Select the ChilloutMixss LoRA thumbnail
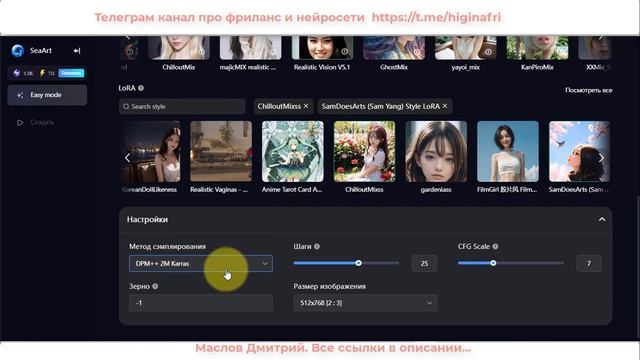This screenshot has height=360, width=640. [x=364, y=151]
